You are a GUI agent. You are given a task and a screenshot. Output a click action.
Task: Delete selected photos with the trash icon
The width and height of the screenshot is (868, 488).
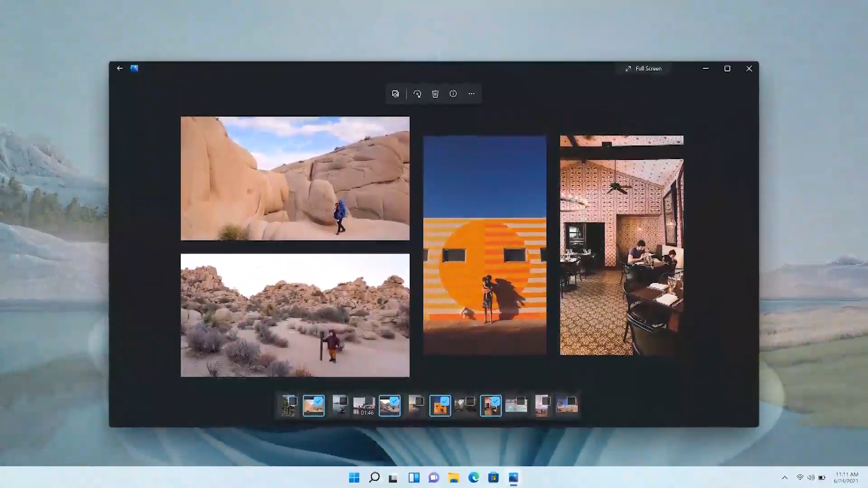coord(435,94)
